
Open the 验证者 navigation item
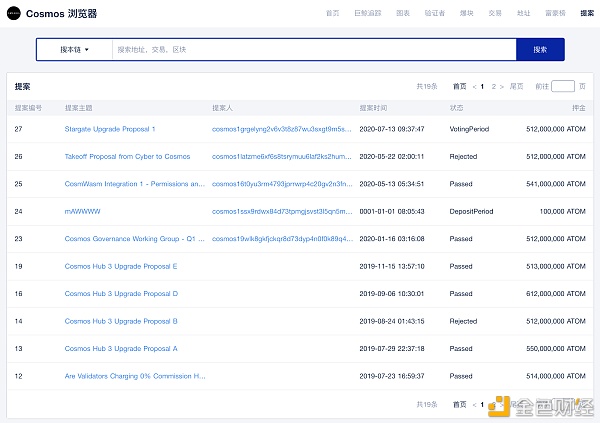(x=435, y=13)
